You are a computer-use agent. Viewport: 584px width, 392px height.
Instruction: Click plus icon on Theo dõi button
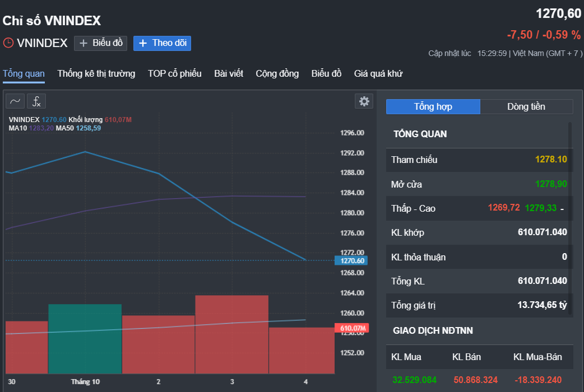143,43
